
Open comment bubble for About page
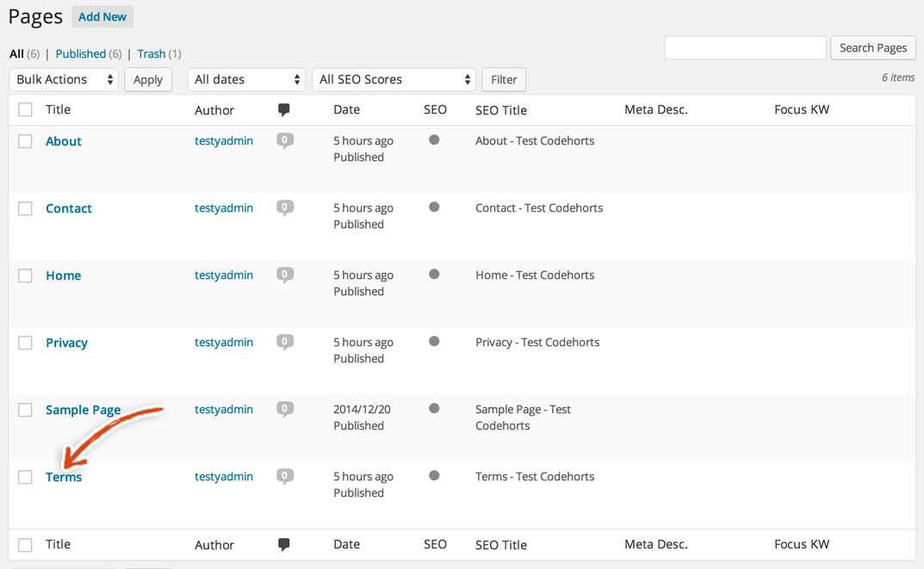(x=285, y=141)
